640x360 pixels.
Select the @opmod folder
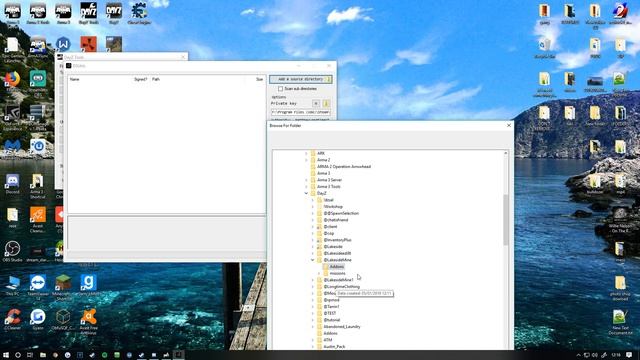click(331, 300)
